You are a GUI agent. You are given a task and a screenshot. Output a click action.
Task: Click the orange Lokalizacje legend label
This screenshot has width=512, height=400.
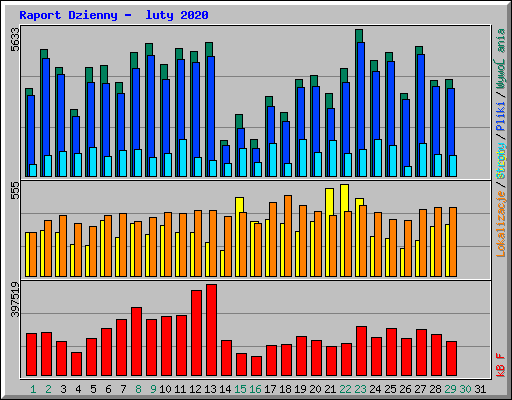click(501, 224)
